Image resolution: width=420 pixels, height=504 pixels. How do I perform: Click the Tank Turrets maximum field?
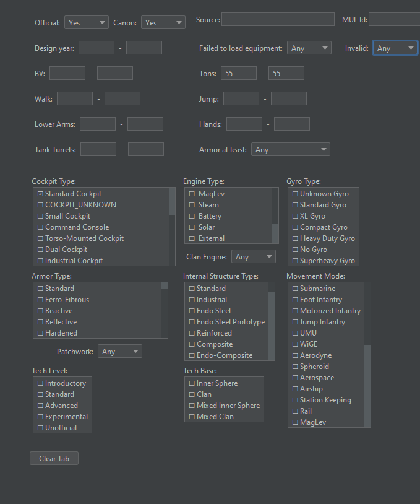click(146, 149)
